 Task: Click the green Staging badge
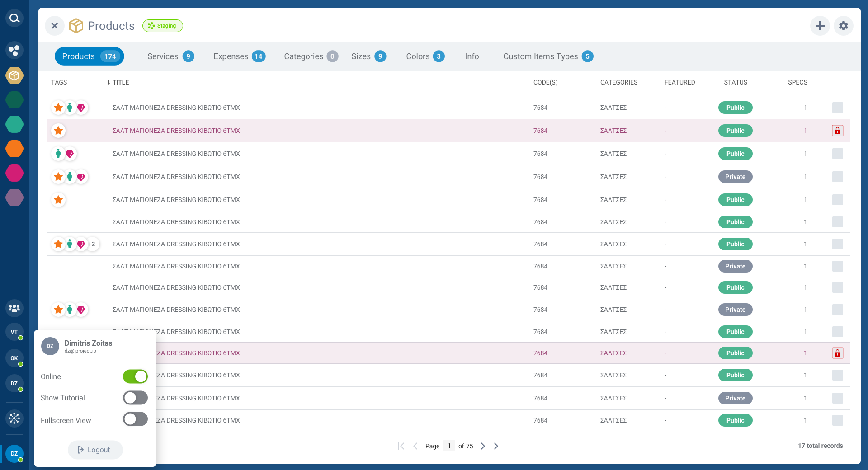coord(162,26)
